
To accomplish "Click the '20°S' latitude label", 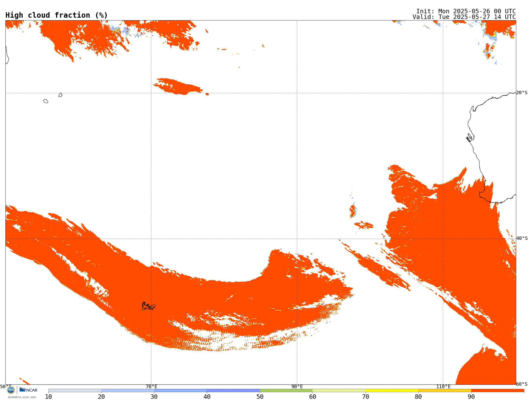I will pyautogui.click(x=522, y=93).
